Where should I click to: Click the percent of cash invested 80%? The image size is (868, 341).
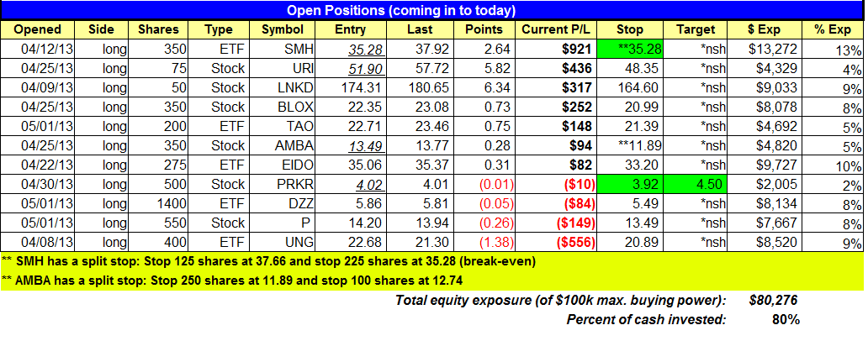point(786,319)
